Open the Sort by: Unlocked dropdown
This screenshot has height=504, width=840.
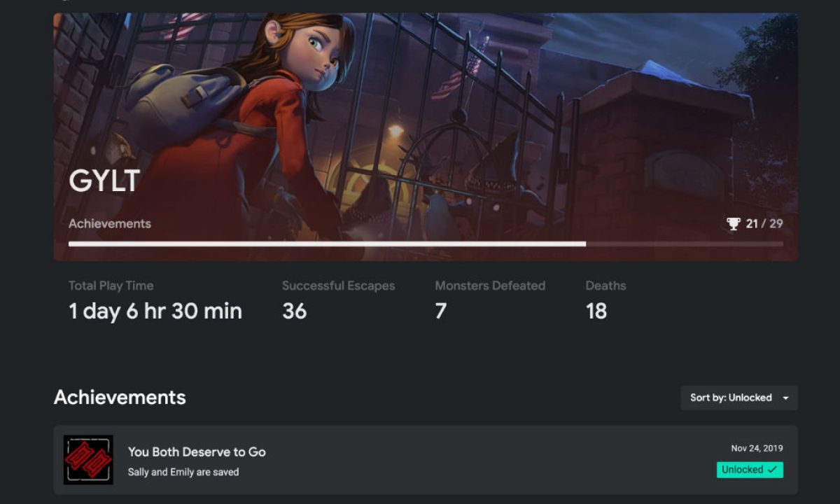click(x=739, y=398)
